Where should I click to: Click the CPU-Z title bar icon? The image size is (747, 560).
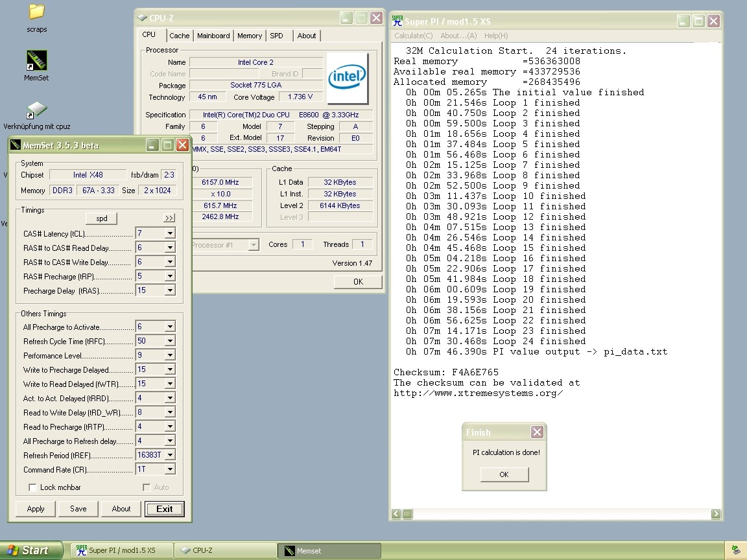click(142, 18)
